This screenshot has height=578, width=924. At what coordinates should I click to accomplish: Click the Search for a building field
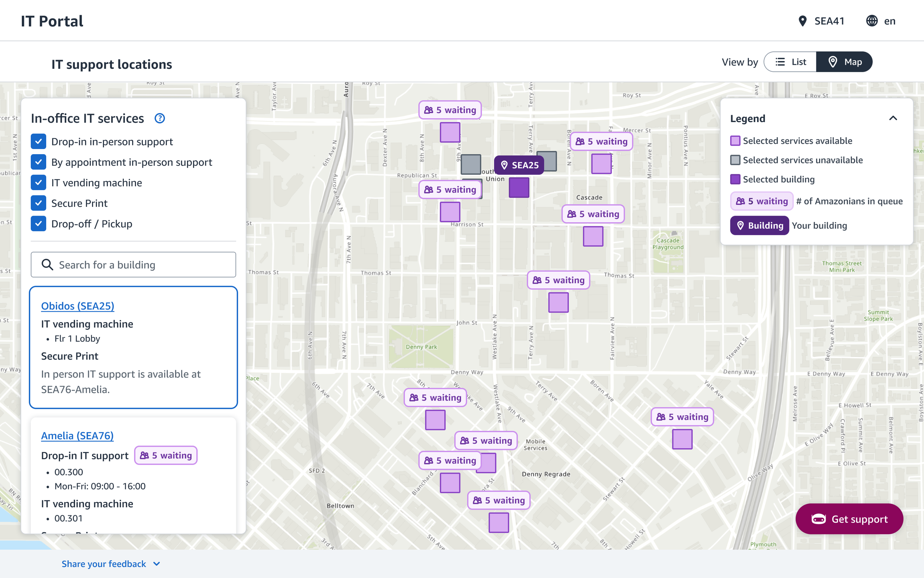133,265
